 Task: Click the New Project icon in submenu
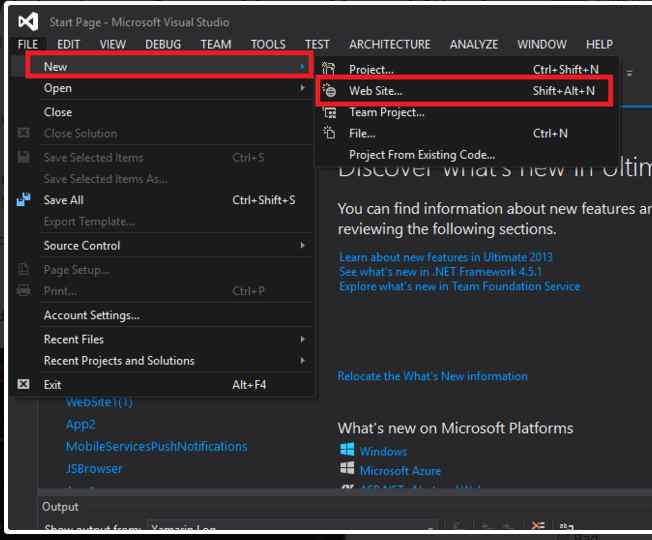328,69
